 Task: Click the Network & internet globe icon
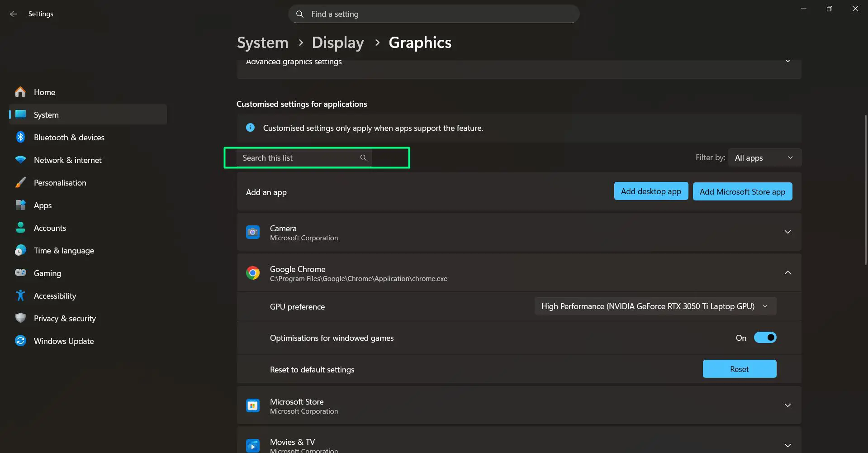tap(20, 160)
